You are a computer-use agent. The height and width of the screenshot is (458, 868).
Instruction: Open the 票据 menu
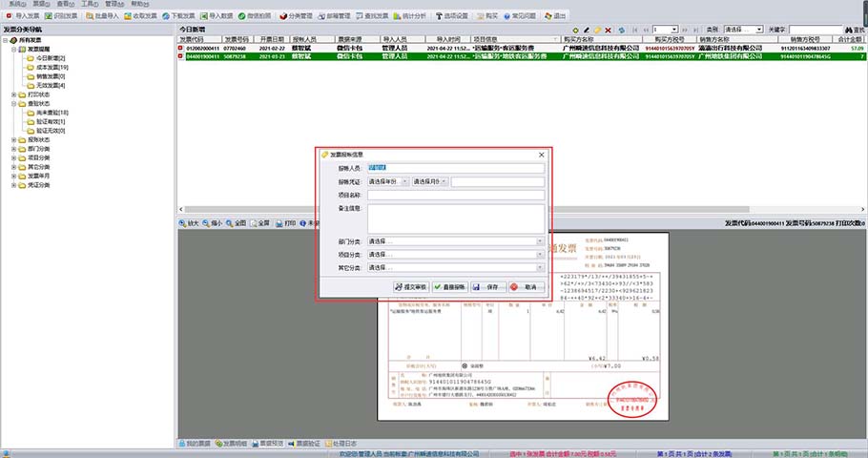pos(41,5)
